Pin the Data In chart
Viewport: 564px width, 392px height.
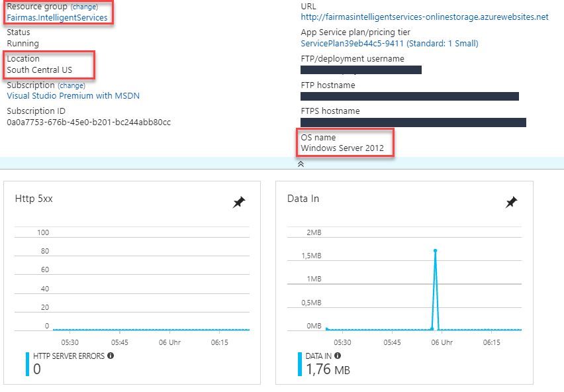point(511,202)
